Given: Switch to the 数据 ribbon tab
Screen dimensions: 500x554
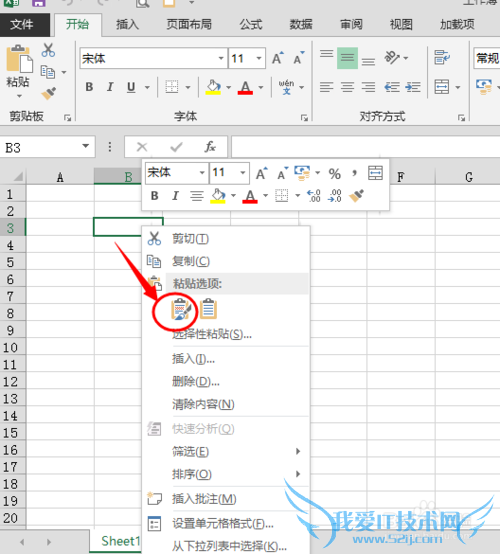Looking at the screenshot, I should tap(301, 24).
